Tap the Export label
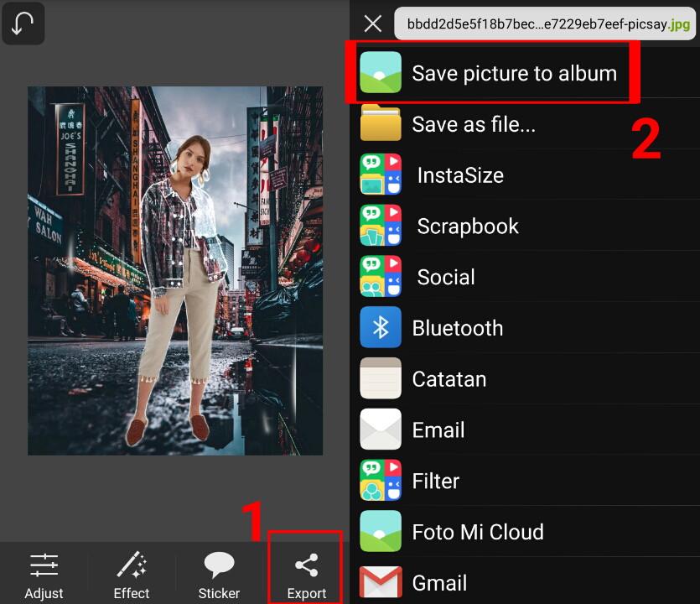Viewport: 700px width, 604px height. [307, 593]
